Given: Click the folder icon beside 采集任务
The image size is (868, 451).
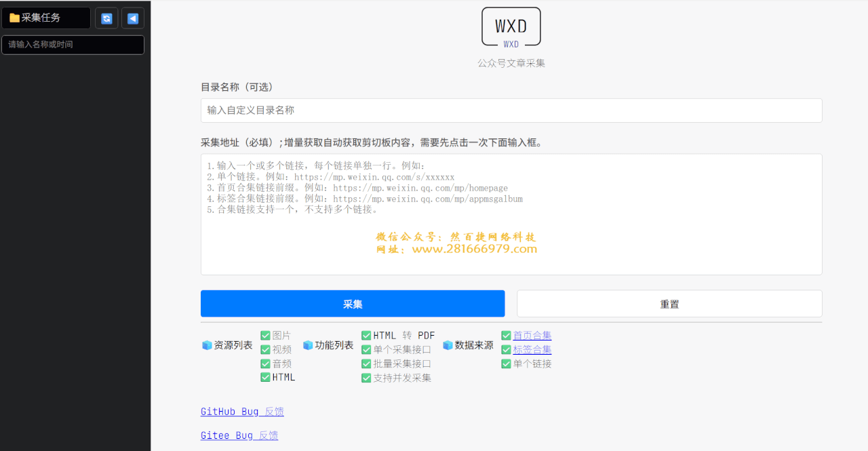Looking at the screenshot, I should pos(14,17).
